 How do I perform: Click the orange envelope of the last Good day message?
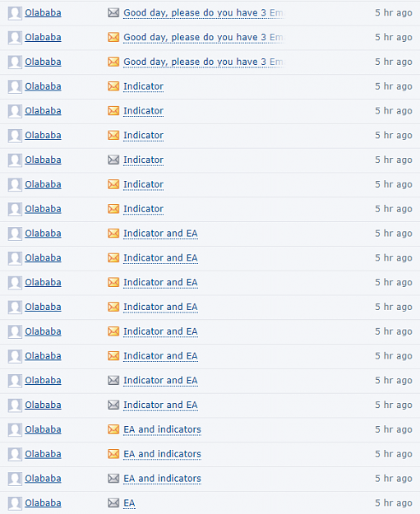pyautogui.click(x=113, y=62)
